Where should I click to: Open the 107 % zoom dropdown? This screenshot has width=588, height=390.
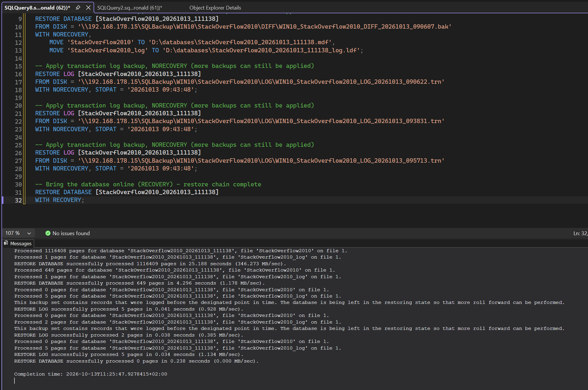(29, 233)
